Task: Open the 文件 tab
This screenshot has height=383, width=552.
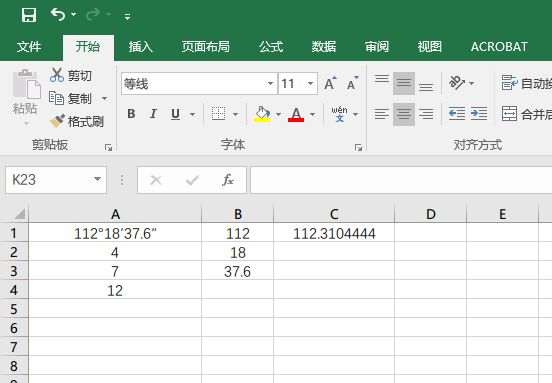Action: [29, 46]
